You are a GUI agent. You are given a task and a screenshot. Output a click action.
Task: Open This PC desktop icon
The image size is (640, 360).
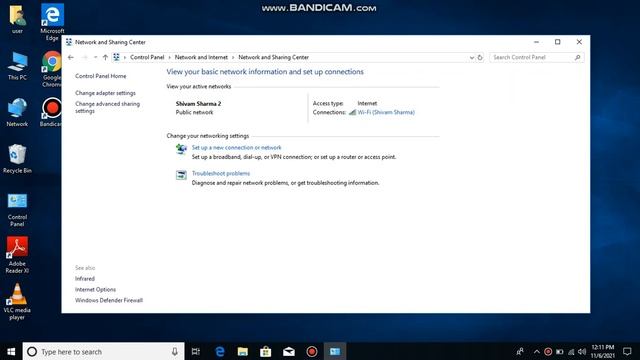(x=17, y=66)
